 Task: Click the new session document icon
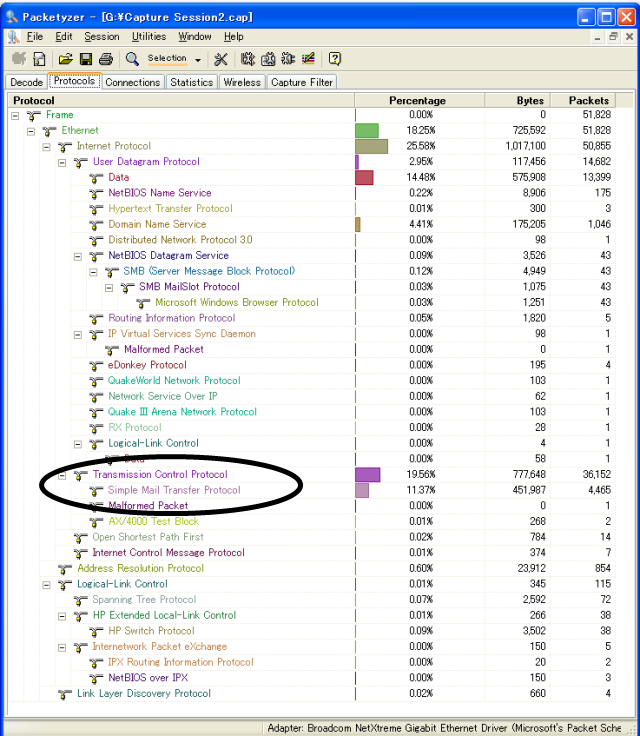click(x=39, y=59)
